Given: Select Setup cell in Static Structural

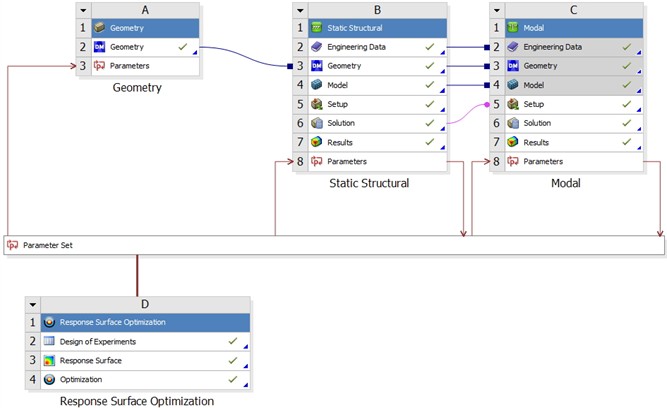Looking at the screenshot, I should [x=378, y=104].
